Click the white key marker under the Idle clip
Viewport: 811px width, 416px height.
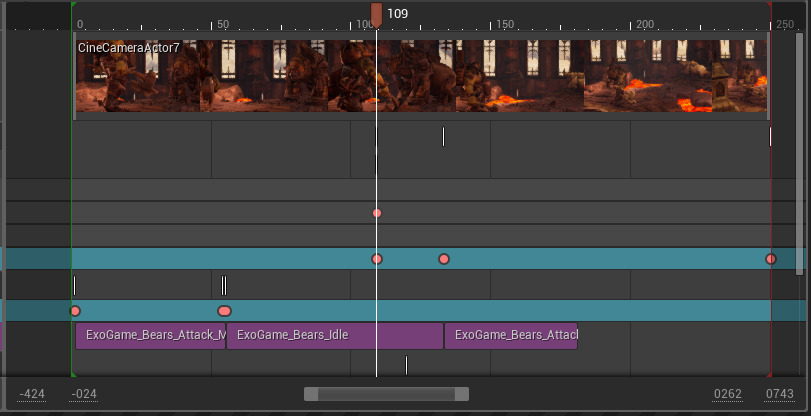pos(406,365)
